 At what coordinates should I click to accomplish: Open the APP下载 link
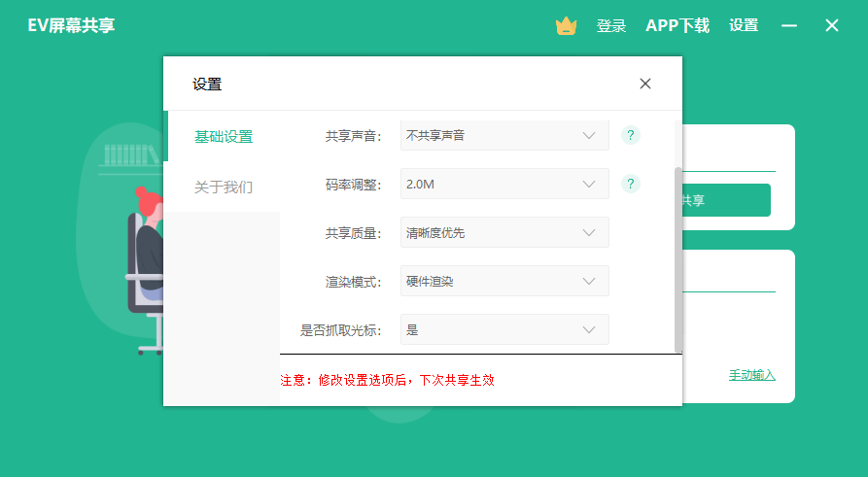coord(677,26)
